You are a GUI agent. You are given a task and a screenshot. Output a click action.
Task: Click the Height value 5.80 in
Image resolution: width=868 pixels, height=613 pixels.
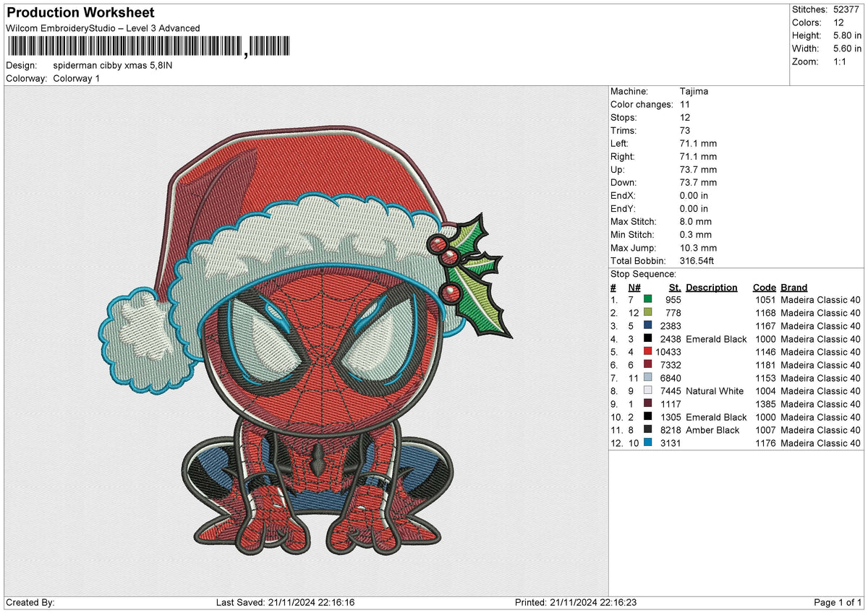[847, 35]
